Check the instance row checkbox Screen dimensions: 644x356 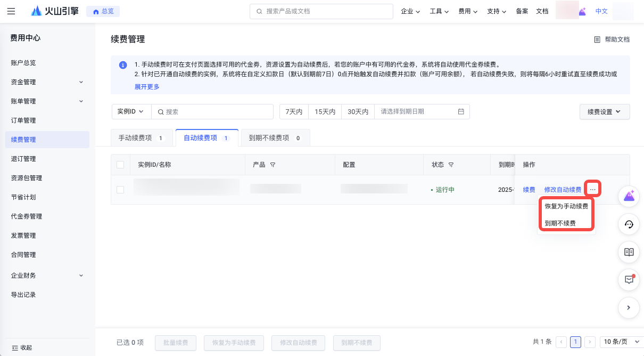(120, 190)
